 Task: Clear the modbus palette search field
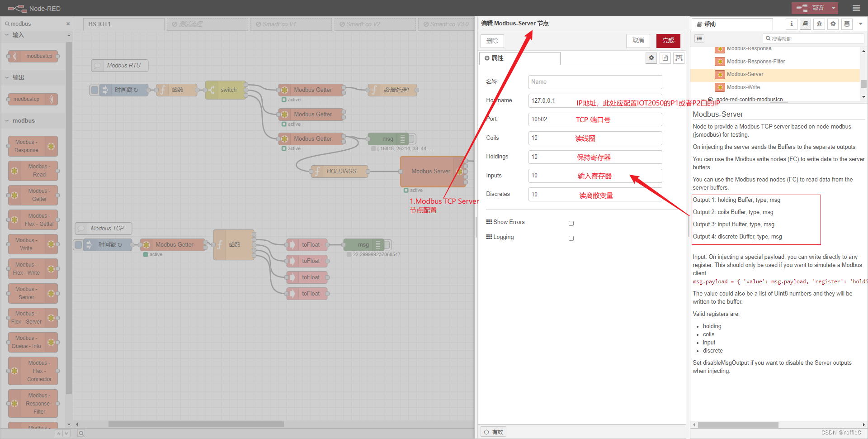[x=68, y=24]
